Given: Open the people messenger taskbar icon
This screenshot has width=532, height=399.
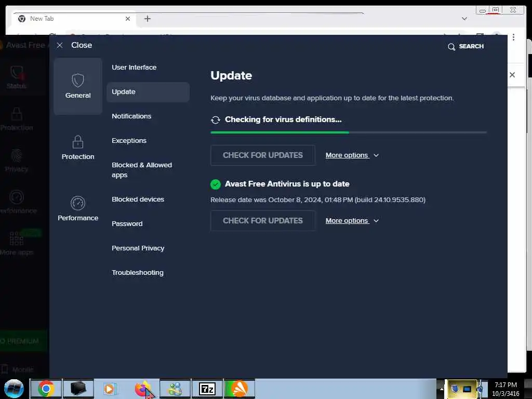Looking at the screenshot, I should pyautogui.click(x=175, y=389).
